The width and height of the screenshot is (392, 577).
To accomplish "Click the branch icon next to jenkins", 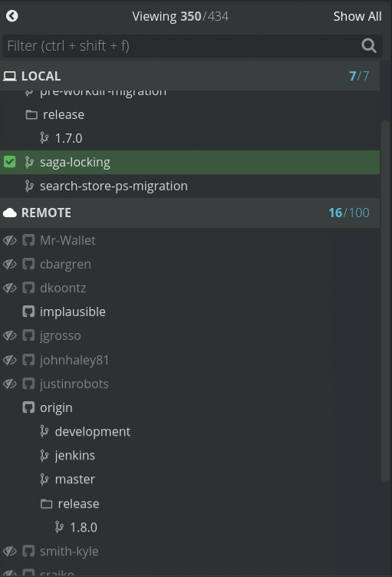I will [44, 456].
